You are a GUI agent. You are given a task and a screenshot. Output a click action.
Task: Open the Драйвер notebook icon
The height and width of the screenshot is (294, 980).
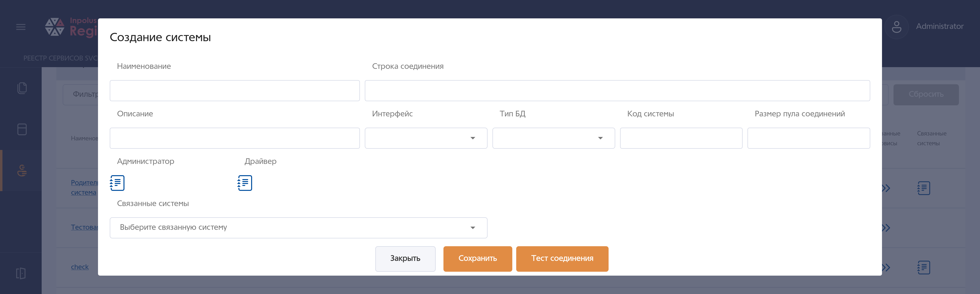pos(245,183)
